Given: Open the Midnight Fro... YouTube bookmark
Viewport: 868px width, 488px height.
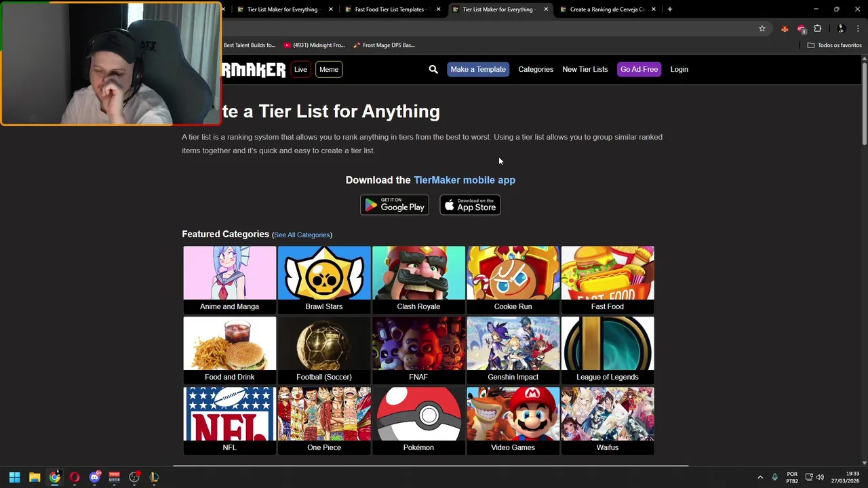Looking at the screenshot, I should click(314, 45).
